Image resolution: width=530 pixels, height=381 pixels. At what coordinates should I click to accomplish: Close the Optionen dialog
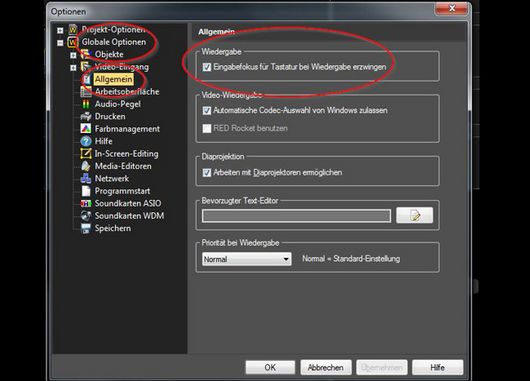pyautogui.click(x=452, y=8)
